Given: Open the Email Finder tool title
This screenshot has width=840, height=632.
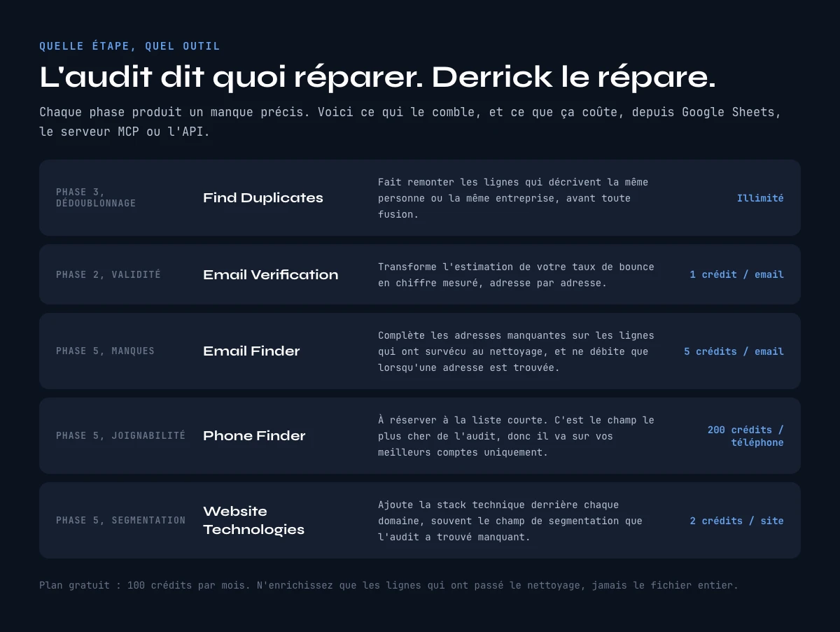Looking at the screenshot, I should pos(251,351).
